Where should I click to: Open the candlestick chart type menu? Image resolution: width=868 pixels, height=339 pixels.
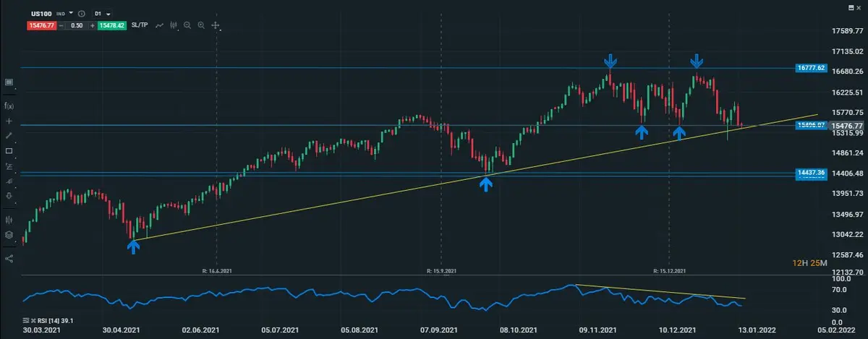click(174, 25)
